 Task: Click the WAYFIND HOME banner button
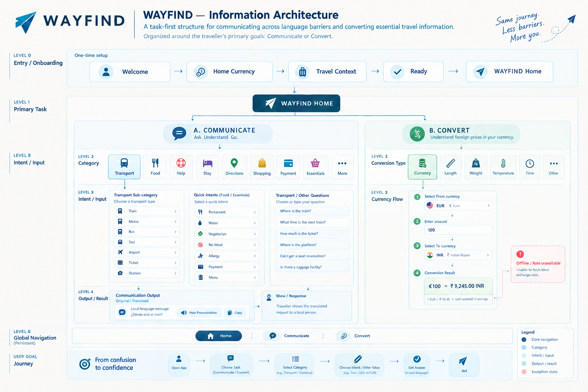[x=296, y=103]
